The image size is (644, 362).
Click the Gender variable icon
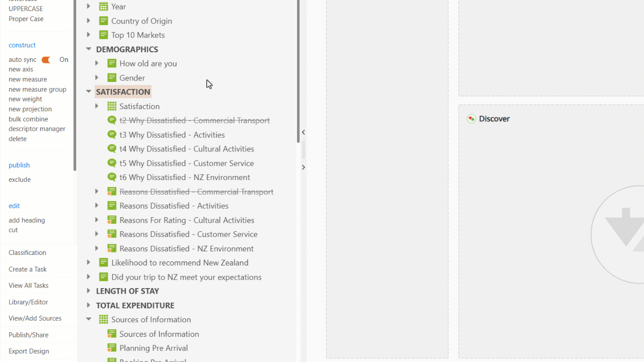tap(112, 77)
